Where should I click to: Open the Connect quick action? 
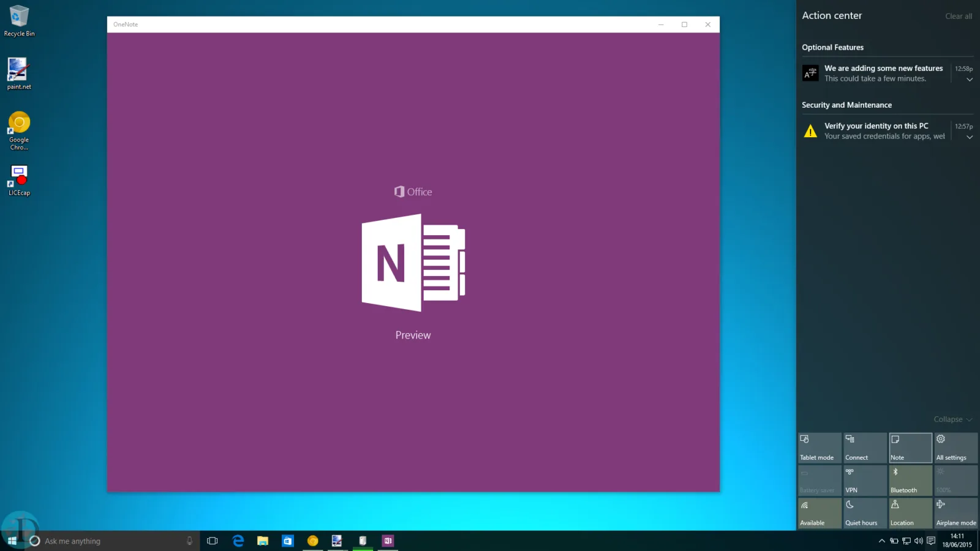[x=865, y=448]
